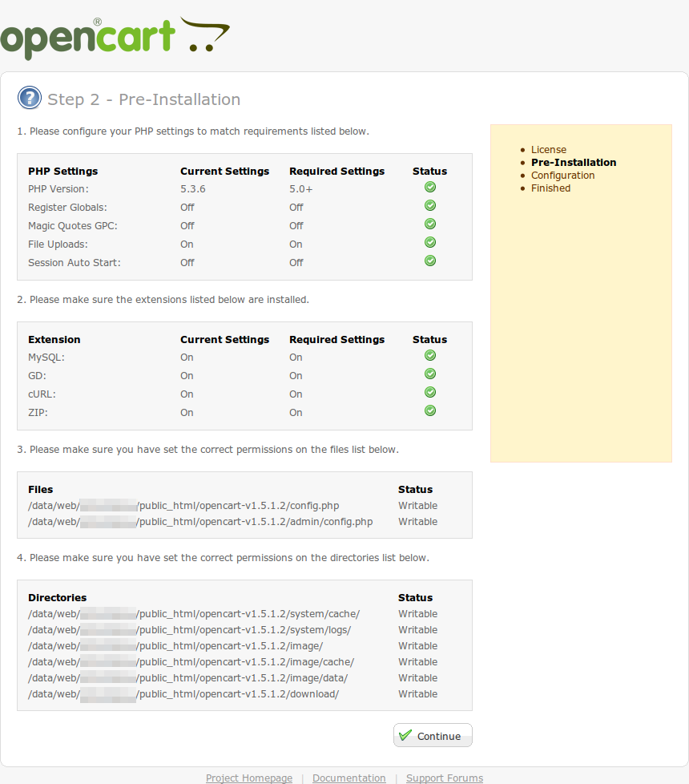The width and height of the screenshot is (689, 784).
Task: Open the Documentation link
Action: pos(349,778)
